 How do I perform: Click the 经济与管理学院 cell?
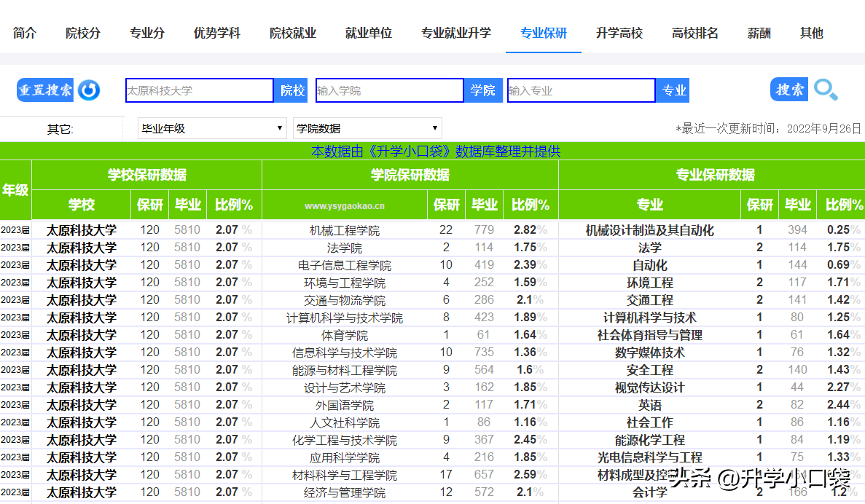[x=344, y=493]
